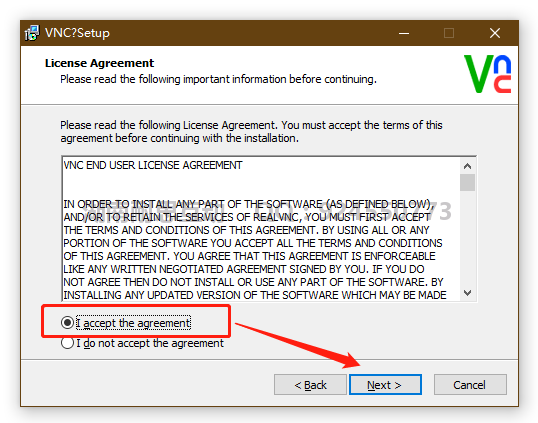This screenshot has width=538, height=423.
Task: Click the empty scrollbar track below thumb
Action: (467, 238)
